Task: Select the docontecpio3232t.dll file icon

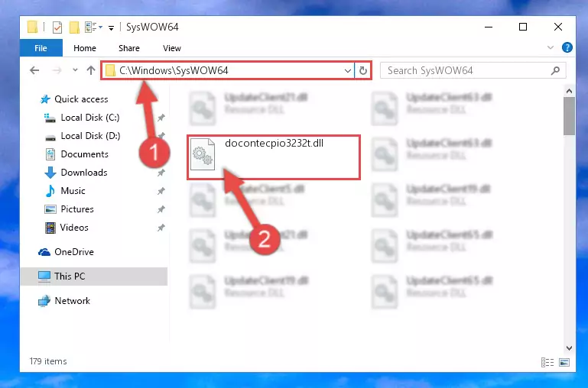Action: (203, 154)
